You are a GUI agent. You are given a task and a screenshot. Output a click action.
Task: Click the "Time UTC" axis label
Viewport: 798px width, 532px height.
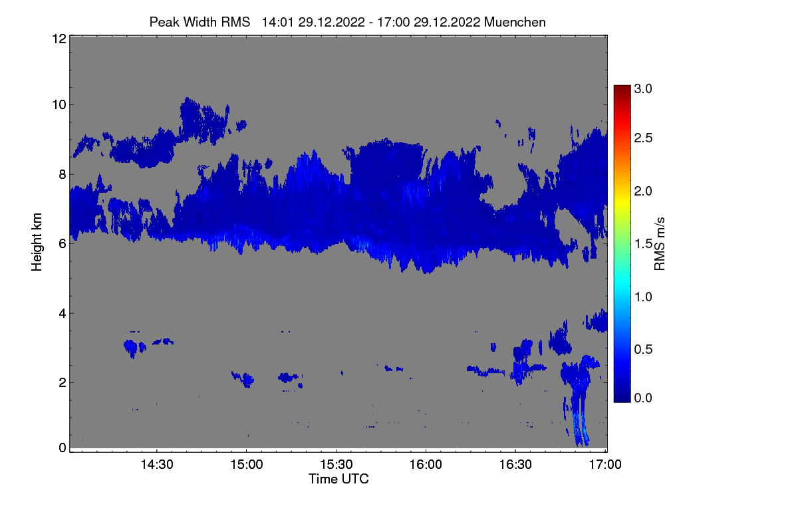[x=338, y=479]
